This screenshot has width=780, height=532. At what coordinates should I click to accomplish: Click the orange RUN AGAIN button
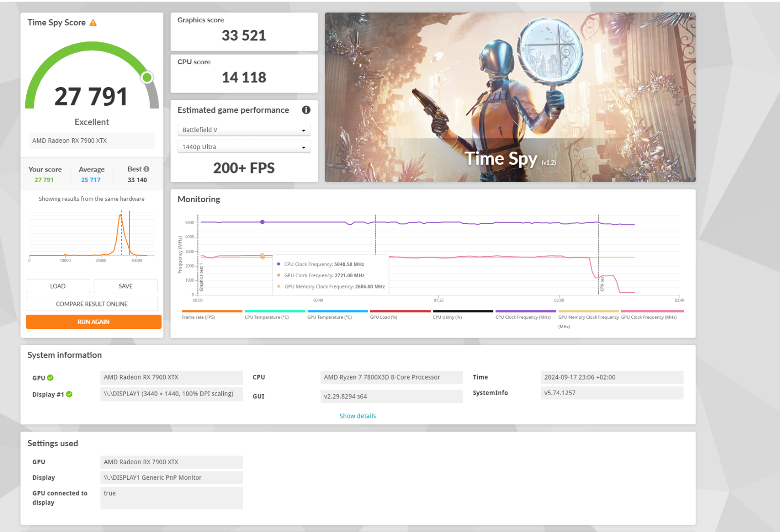94,322
